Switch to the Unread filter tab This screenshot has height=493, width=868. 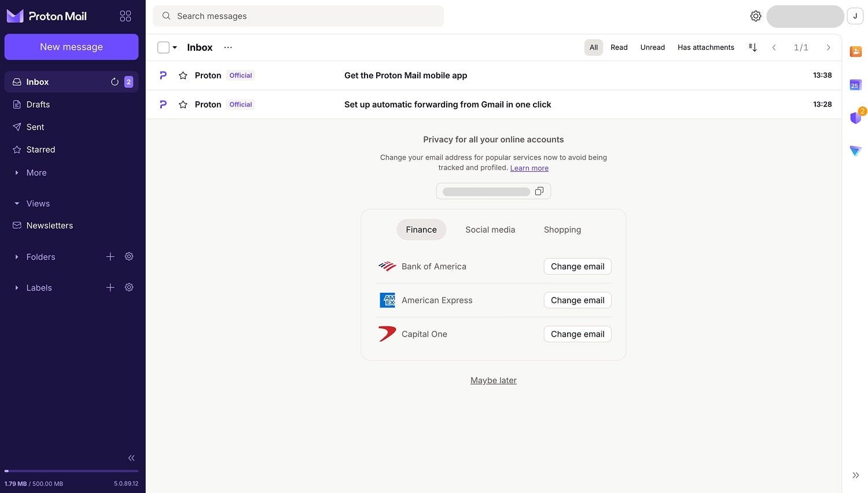652,47
